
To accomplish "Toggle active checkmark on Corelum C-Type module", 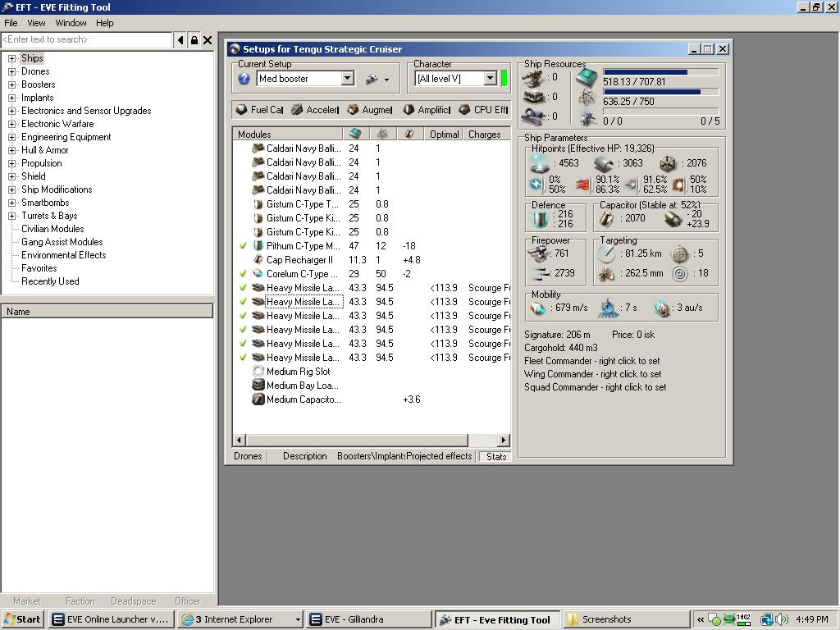I will point(243,274).
